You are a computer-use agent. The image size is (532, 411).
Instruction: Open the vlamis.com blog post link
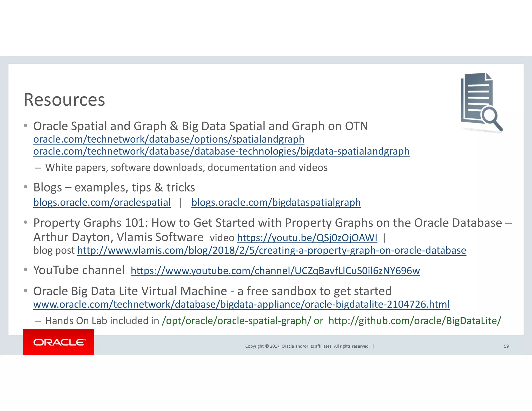click(x=272, y=250)
